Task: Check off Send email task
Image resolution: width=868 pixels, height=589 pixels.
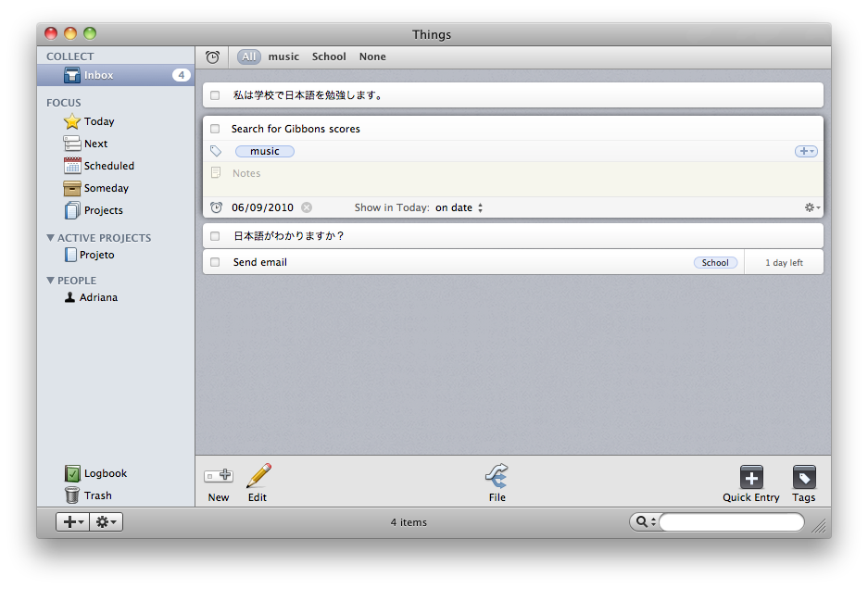Action: pyautogui.click(x=215, y=262)
